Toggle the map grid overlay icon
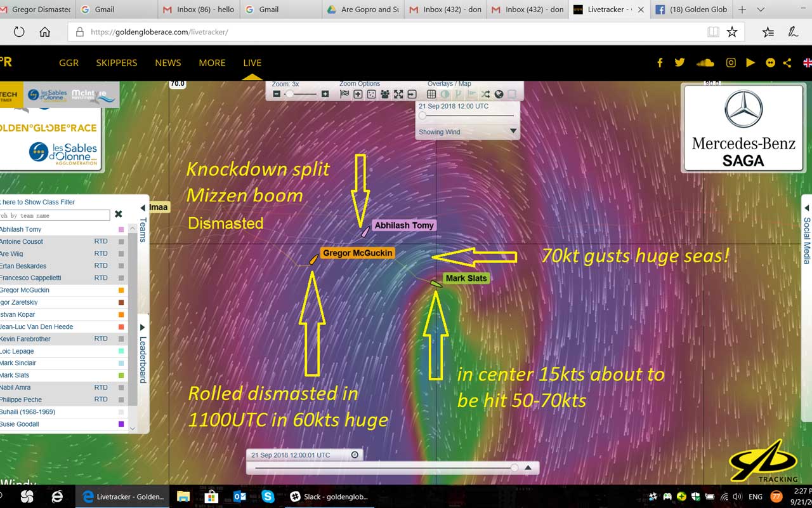Viewport: 812px width, 508px height. tap(431, 94)
